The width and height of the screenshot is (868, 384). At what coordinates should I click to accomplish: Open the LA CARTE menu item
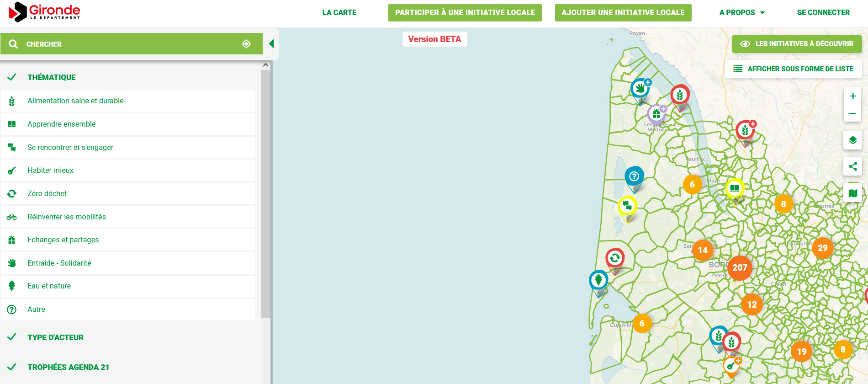(x=339, y=13)
